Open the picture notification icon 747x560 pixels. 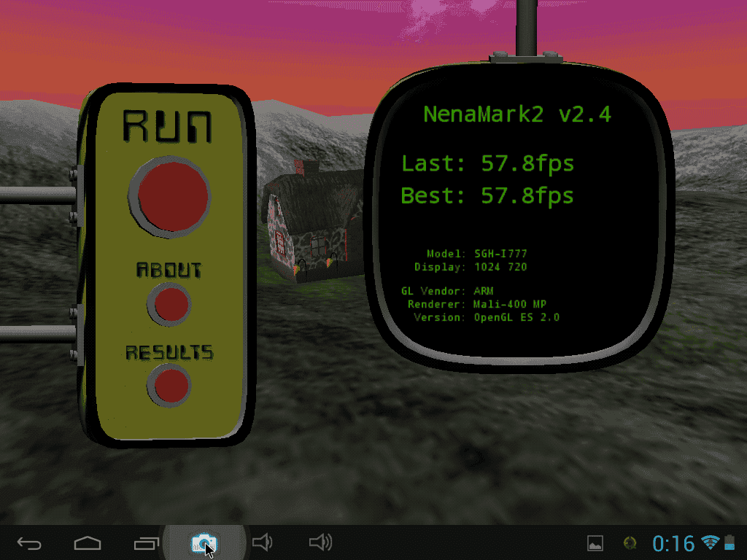pyautogui.click(x=595, y=542)
